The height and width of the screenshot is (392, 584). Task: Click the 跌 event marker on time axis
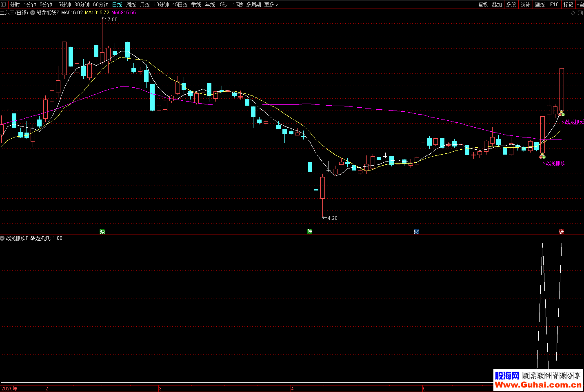point(310,232)
